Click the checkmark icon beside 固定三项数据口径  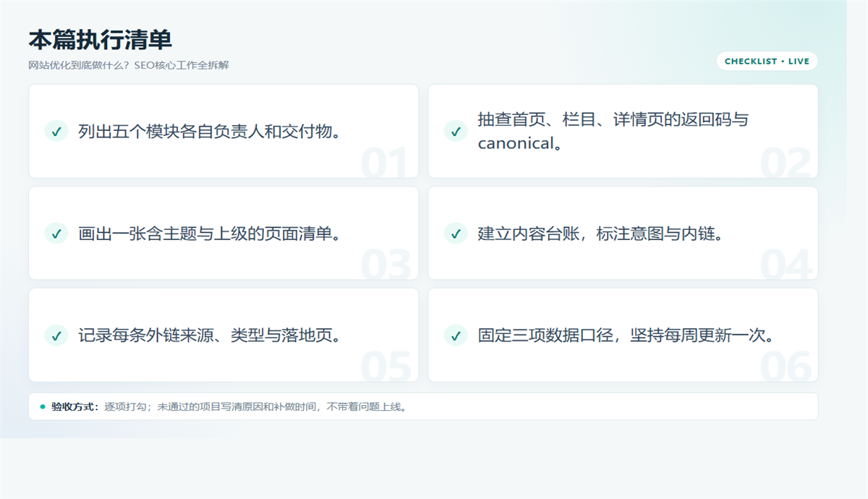[456, 335]
